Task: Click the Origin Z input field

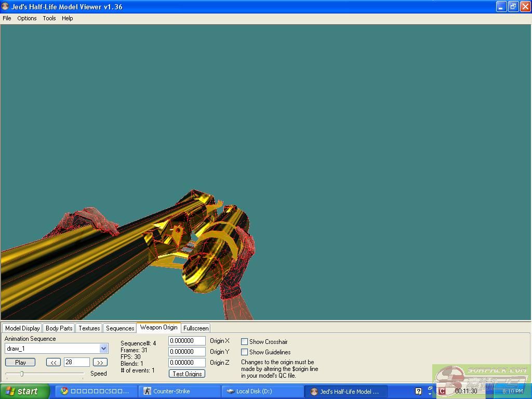Action: coord(187,363)
